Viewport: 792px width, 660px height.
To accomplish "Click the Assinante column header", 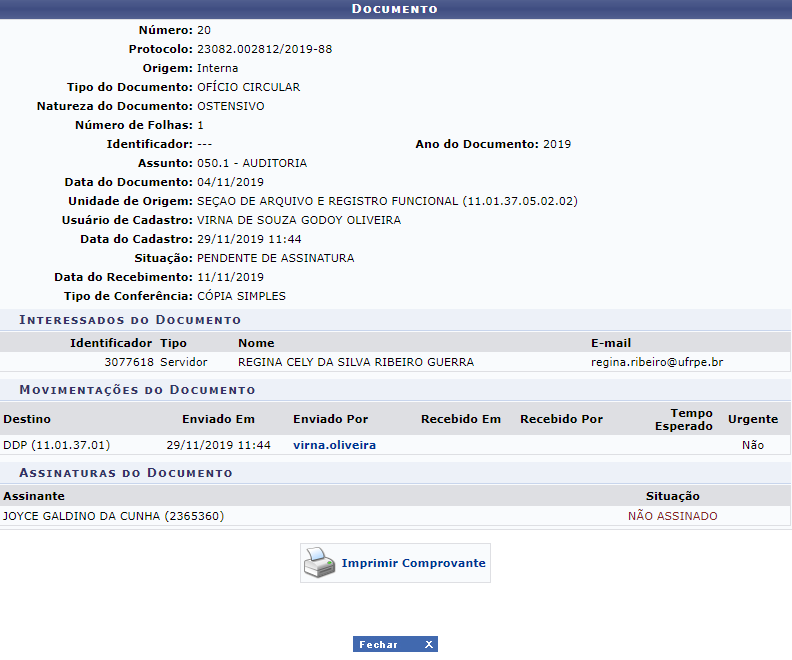I will (x=34, y=496).
